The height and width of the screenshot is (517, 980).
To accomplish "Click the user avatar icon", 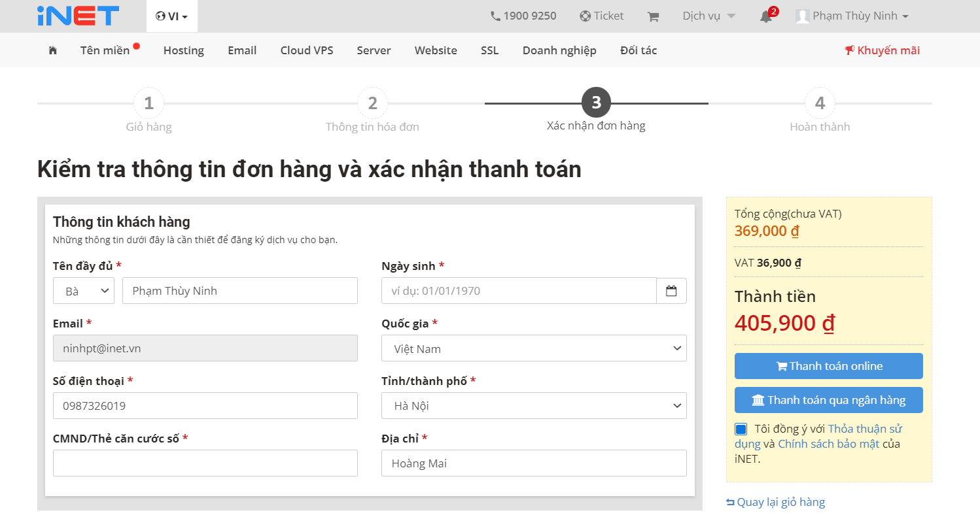I will click(803, 16).
